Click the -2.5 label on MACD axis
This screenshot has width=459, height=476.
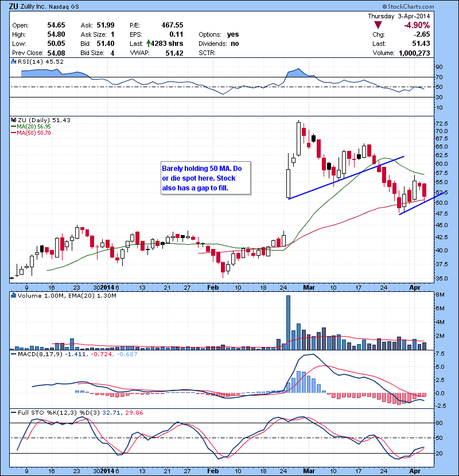click(439, 405)
